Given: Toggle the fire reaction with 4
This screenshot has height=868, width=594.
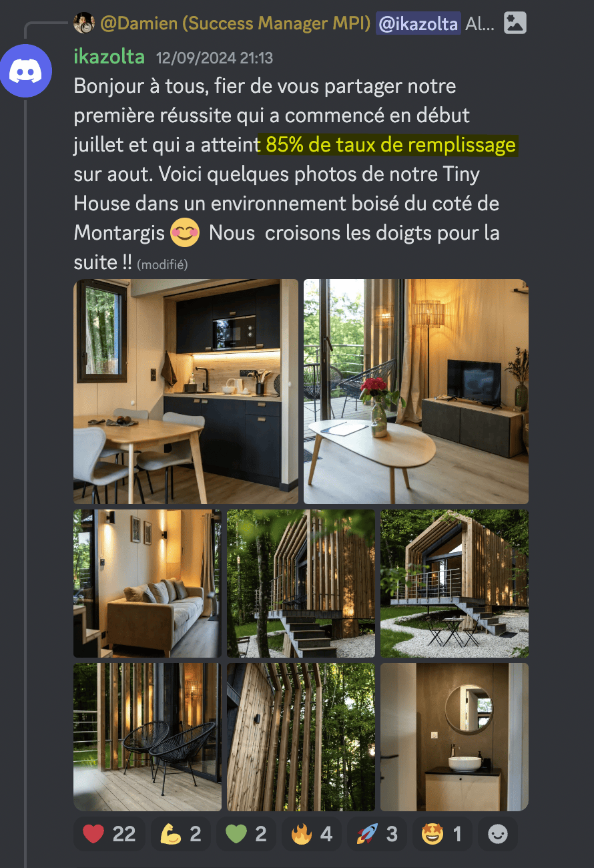Looking at the screenshot, I should [311, 833].
